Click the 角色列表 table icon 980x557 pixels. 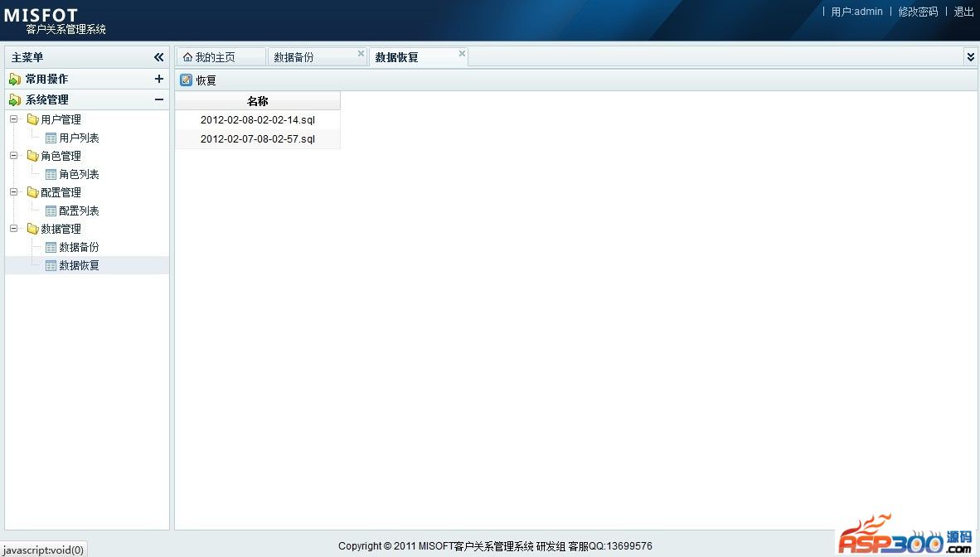(x=51, y=174)
